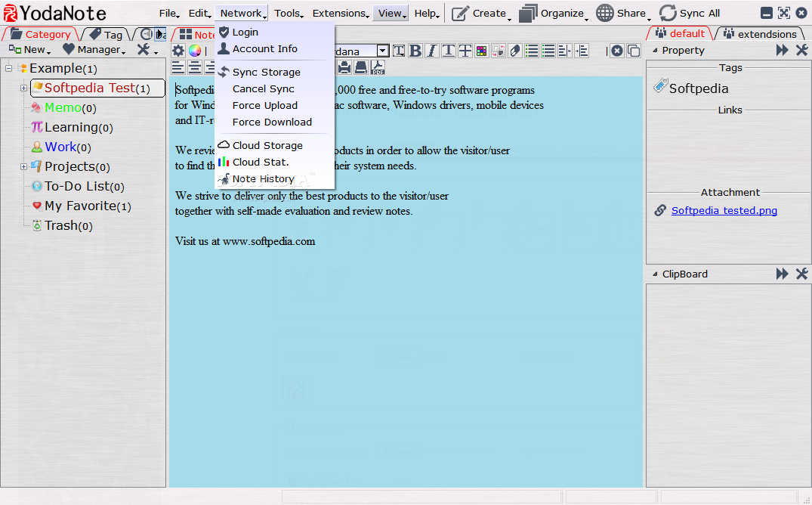The height and width of the screenshot is (505, 812).
Task: Open the Manager dropdown
Action: pyautogui.click(x=94, y=50)
